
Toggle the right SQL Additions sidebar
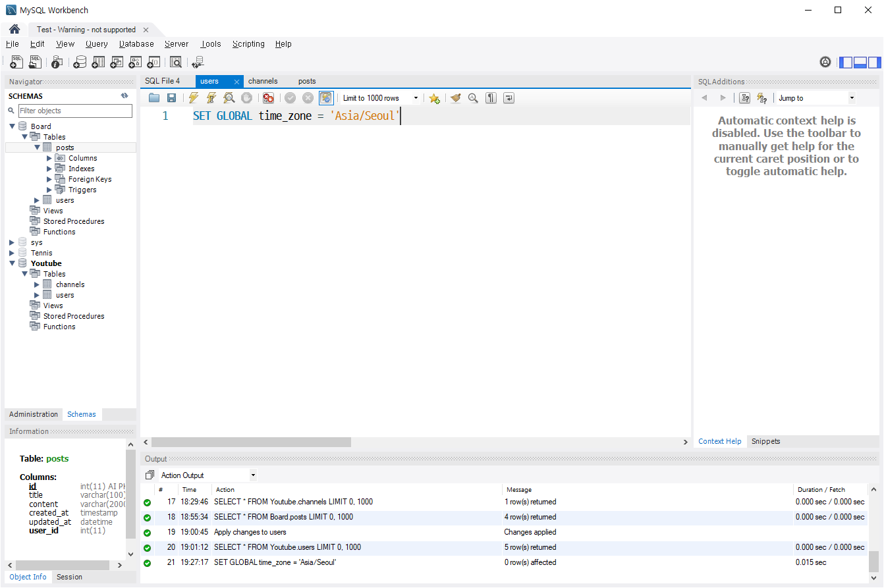click(x=874, y=63)
